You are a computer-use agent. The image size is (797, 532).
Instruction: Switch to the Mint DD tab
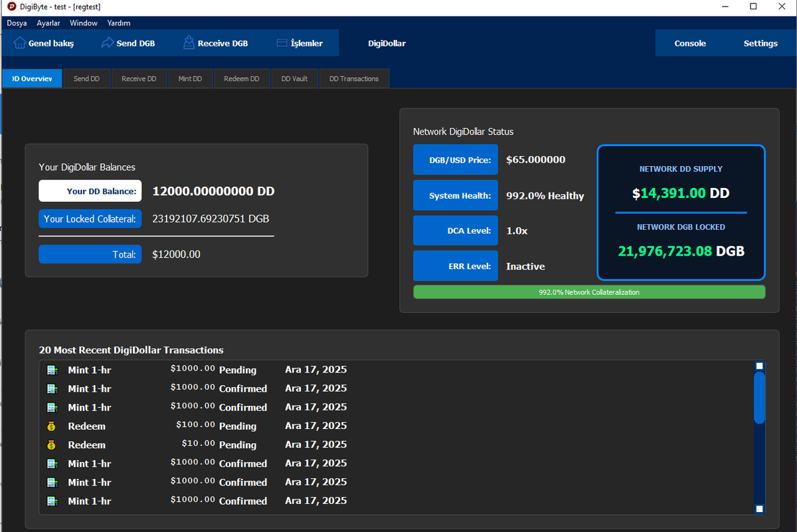point(190,78)
